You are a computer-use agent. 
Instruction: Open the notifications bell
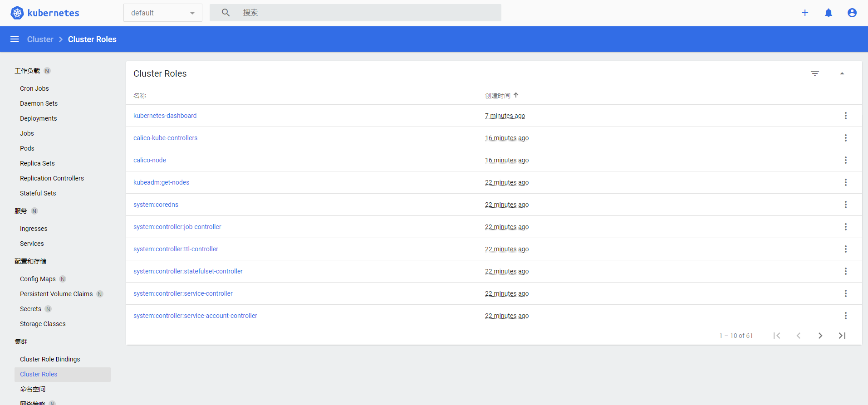829,13
